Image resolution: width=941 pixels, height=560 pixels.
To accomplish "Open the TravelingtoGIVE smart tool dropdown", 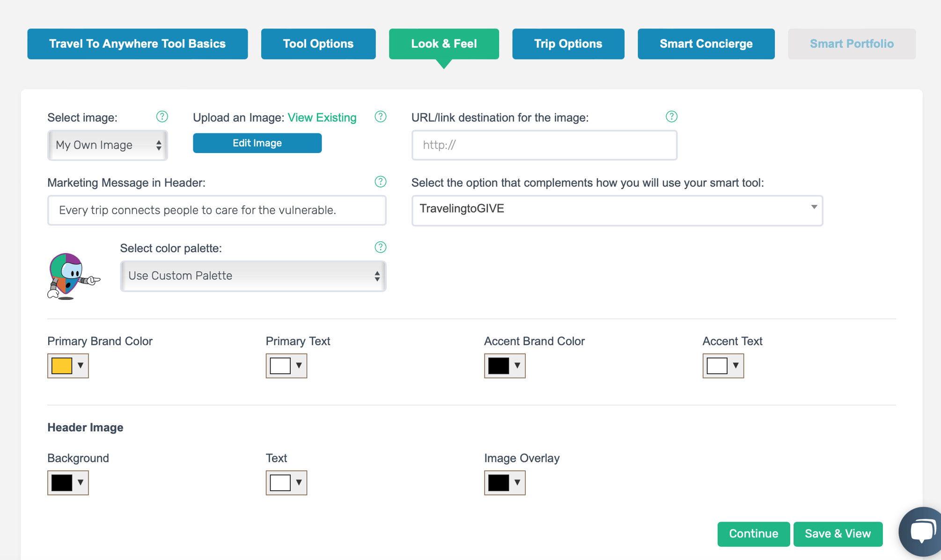I will (617, 210).
